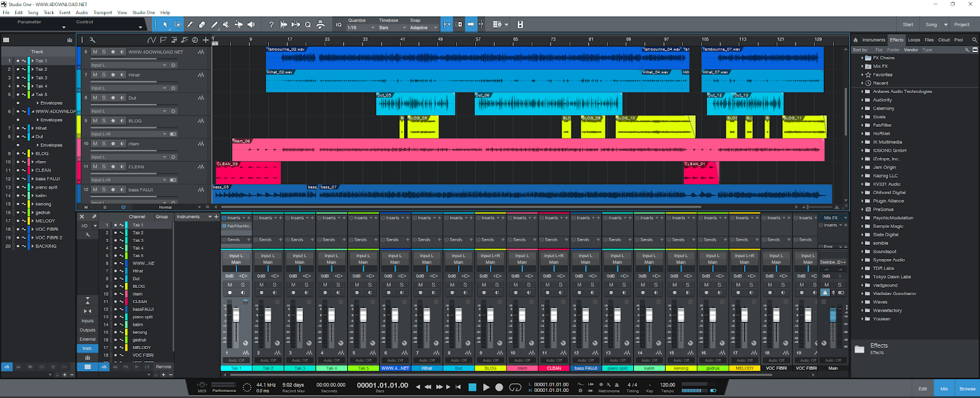The width and height of the screenshot is (980, 398).
Task: Click the Tak 1 channel volume fader
Action: pos(236,315)
